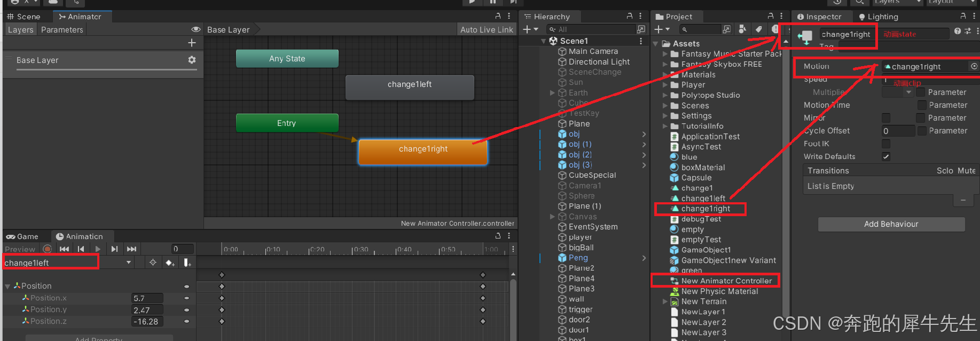The image size is (980, 341).
Task: Select the Entry node
Action: tap(287, 123)
